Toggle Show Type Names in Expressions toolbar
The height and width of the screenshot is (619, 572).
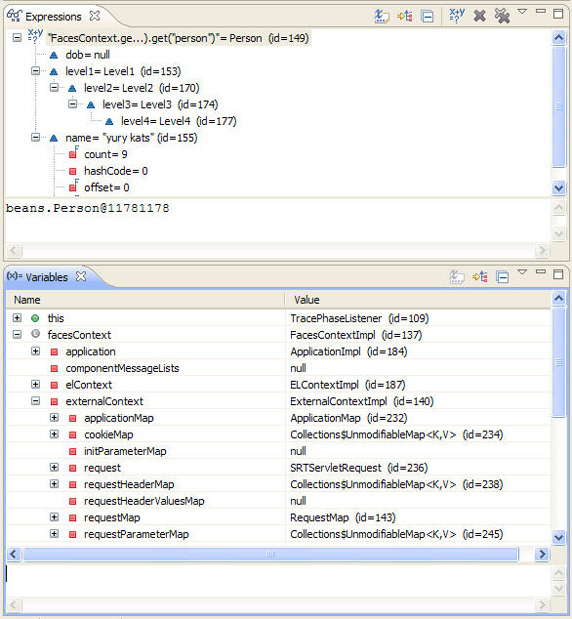(381, 16)
